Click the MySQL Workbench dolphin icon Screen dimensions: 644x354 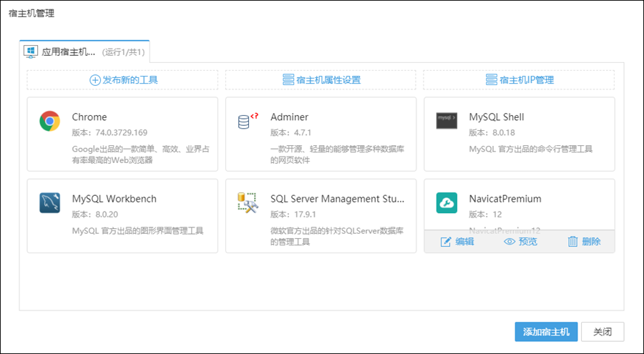[49, 203]
